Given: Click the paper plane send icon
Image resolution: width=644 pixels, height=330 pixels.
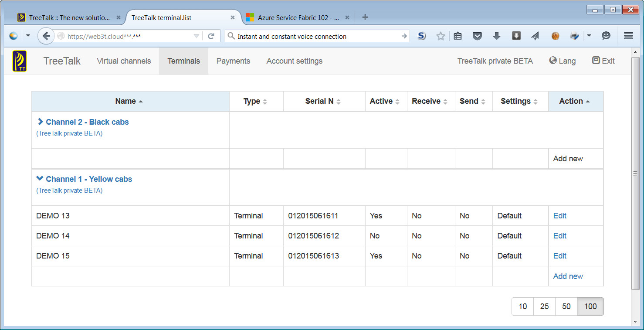Looking at the screenshot, I should click(536, 36).
